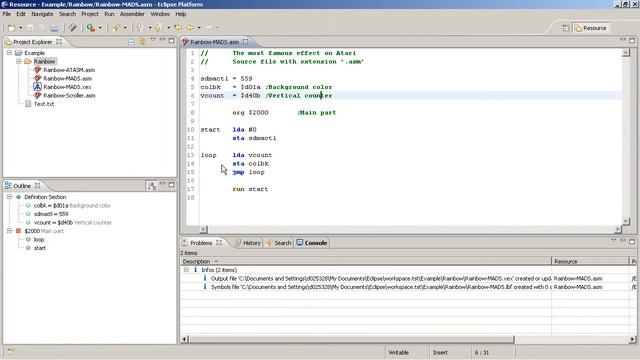Maximize the Outline view
Screen dimensions: 640x360
(171, 184)
